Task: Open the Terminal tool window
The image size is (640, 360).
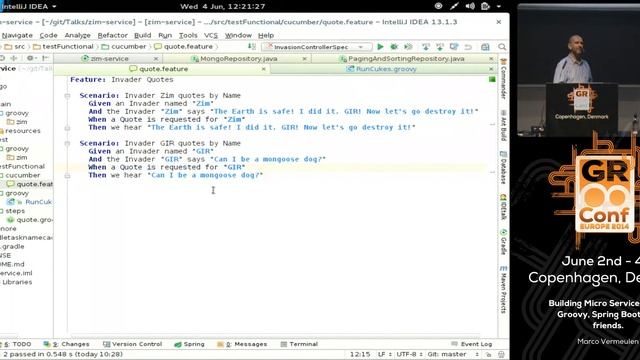Action: tap(299, 344)
